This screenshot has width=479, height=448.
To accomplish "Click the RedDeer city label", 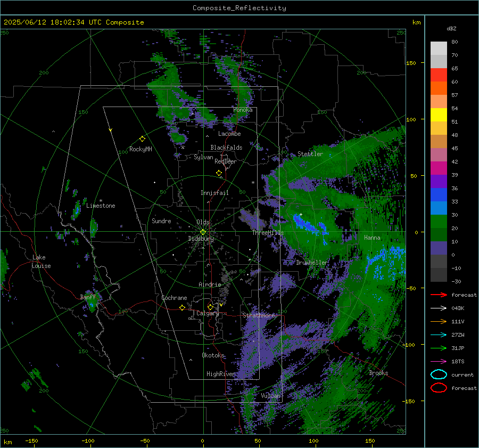I will tap(226, 161).
